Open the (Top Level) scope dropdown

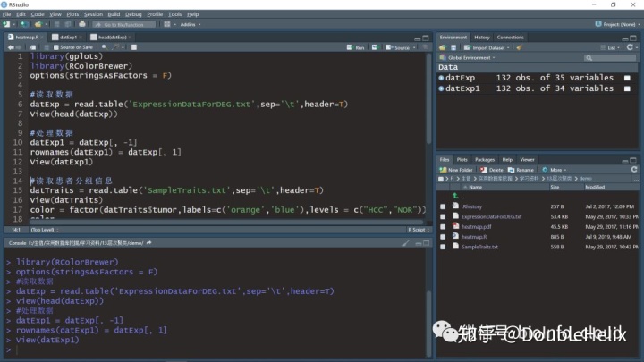(45, 230)
